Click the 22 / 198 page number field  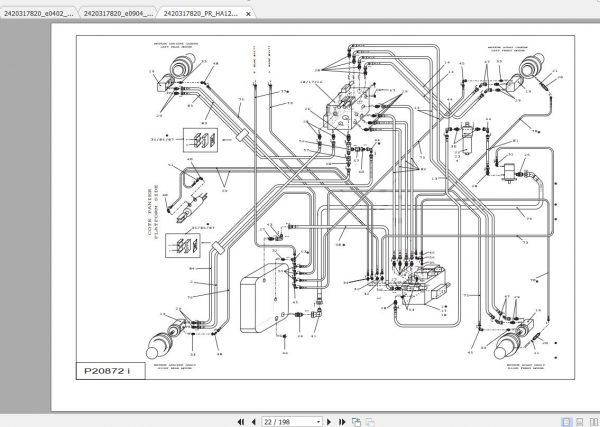(288, 422)
